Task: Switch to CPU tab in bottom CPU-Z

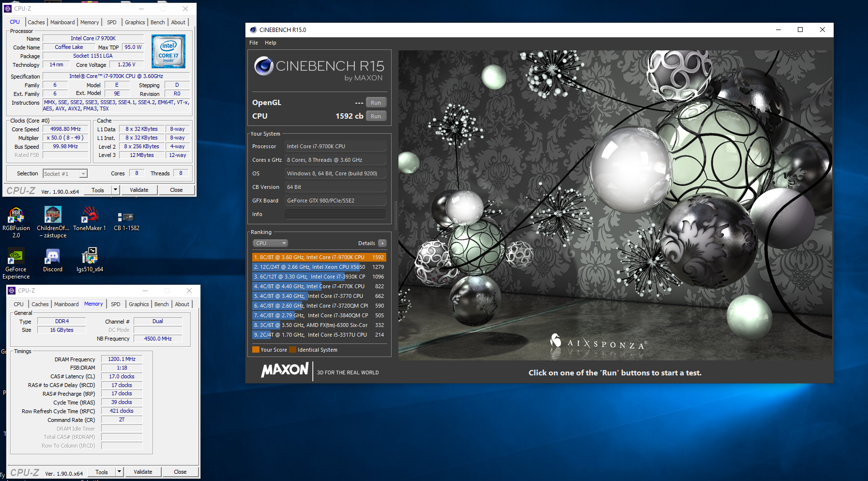Action: (18, 304)
